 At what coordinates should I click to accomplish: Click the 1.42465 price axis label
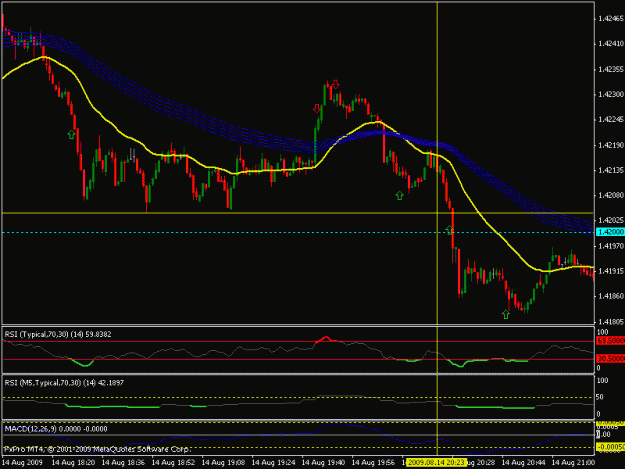(x=611, y=19)
